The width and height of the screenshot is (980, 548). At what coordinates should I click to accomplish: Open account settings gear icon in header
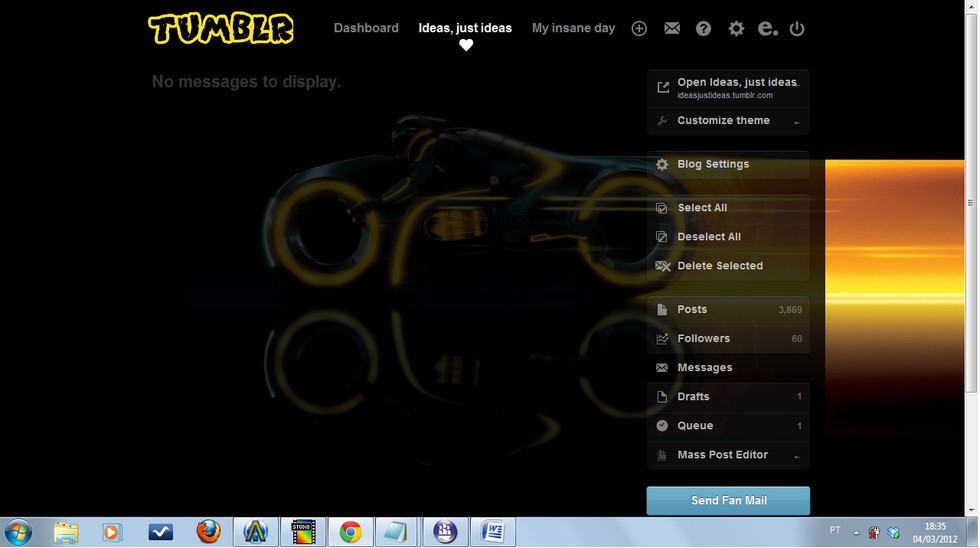736,28
